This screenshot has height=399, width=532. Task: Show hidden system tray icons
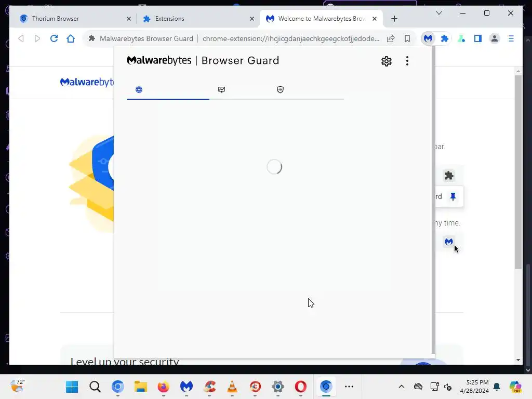pos(402,387)
